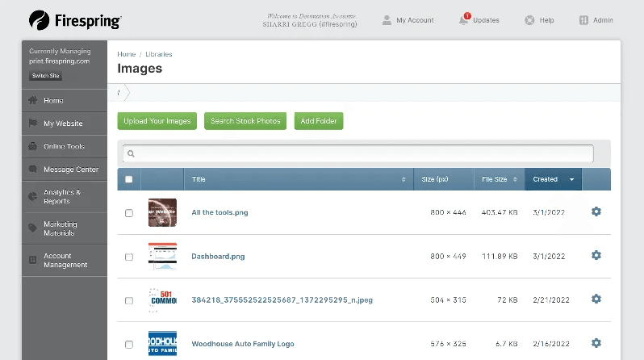Open My Account user icon

[x=387, y=20]
